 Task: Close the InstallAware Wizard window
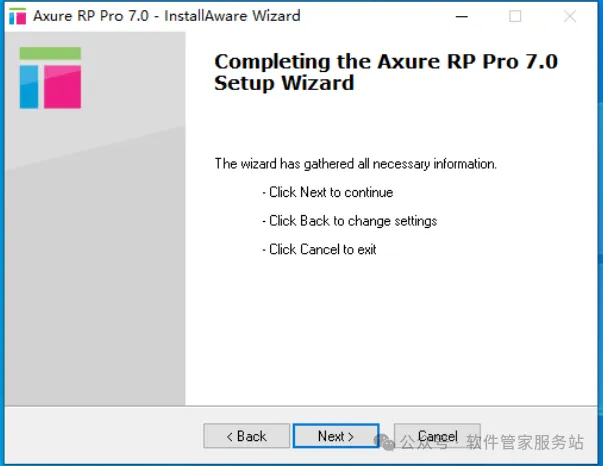point(570,16)
